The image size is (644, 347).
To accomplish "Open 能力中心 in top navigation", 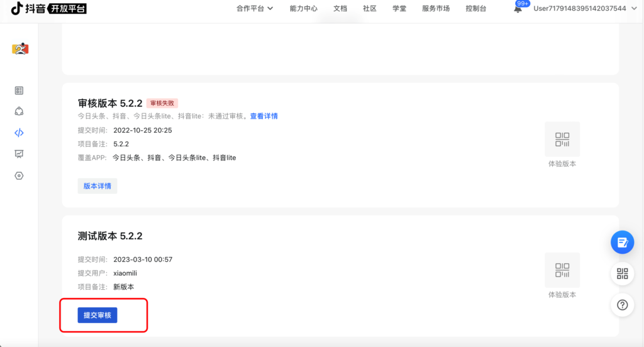I will coord(304,8).
